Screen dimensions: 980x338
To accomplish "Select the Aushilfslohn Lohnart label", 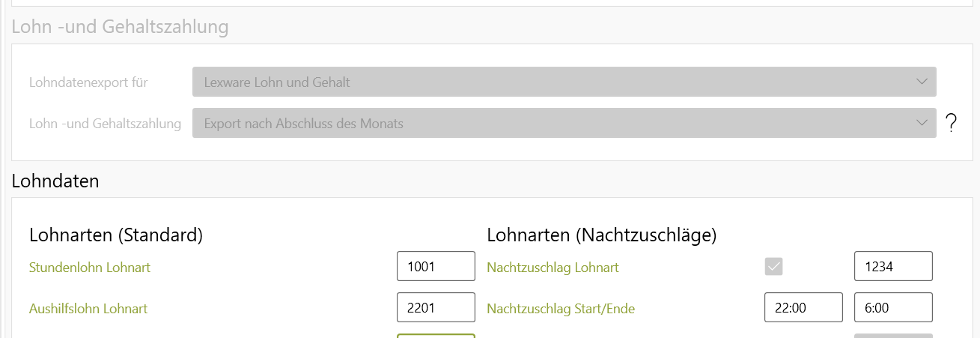I will [88, 308].
